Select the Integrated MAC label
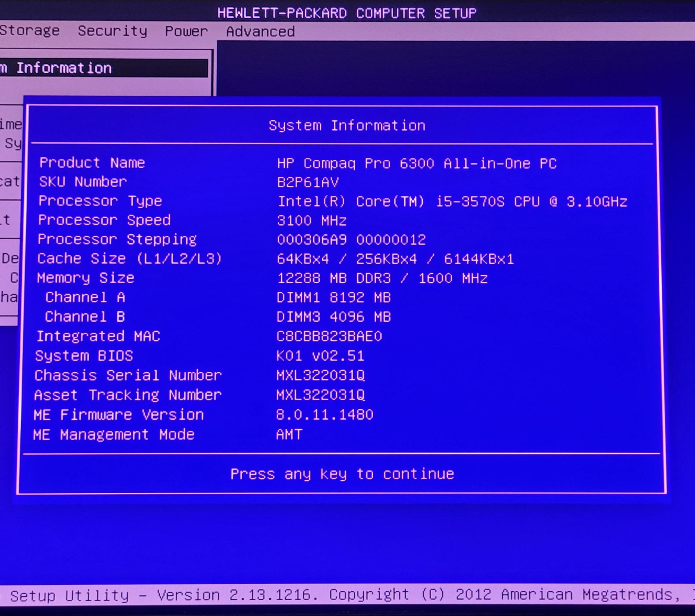 click(x=98, y=336)
